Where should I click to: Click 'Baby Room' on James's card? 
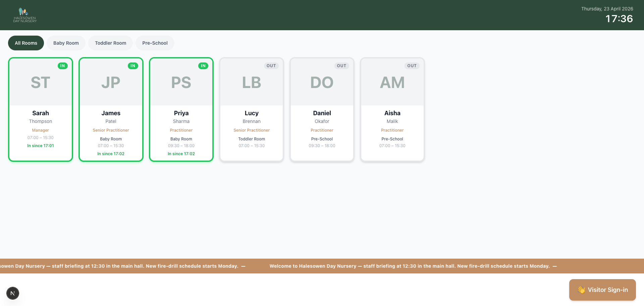(111, 139)
